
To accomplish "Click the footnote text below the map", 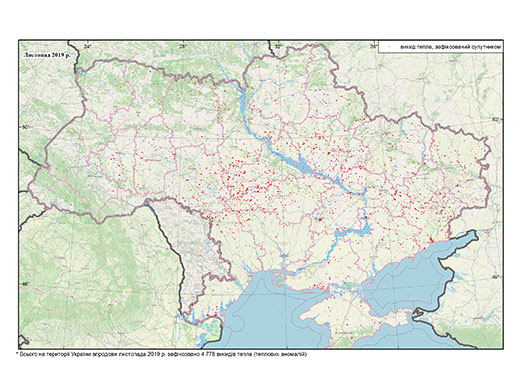I will tap(161, 354).
